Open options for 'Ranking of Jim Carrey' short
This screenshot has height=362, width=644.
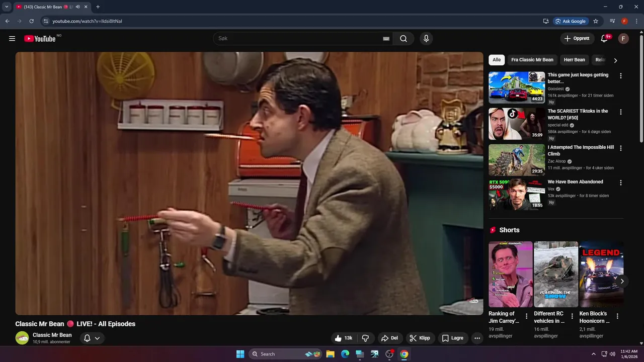pyautogui.click(x=526, y=316)
